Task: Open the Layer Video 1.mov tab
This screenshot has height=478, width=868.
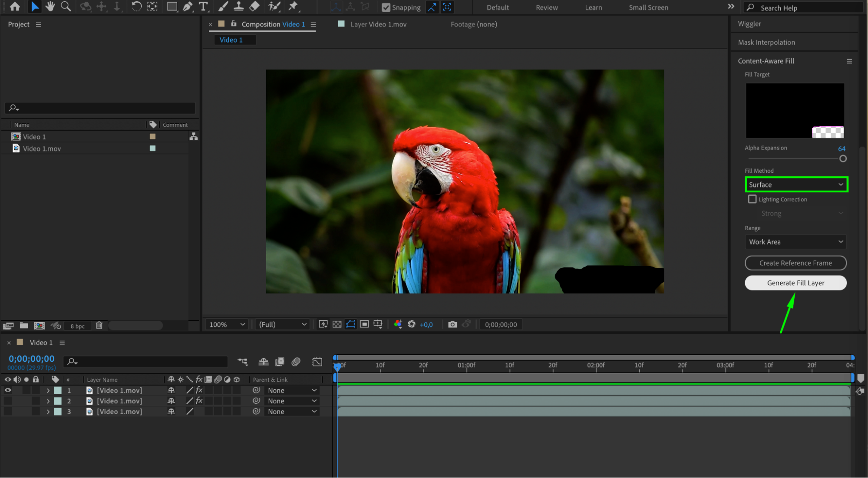Action: pos(378,24)
